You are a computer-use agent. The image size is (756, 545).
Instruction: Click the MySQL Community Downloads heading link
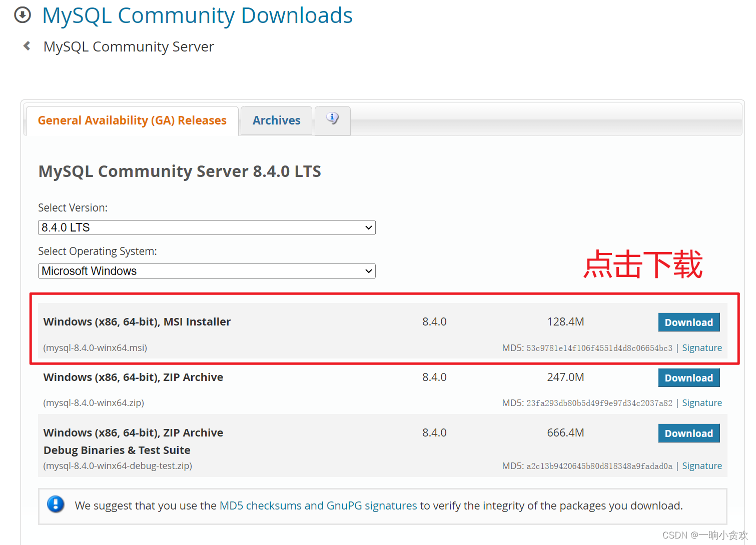coord(198,15)
